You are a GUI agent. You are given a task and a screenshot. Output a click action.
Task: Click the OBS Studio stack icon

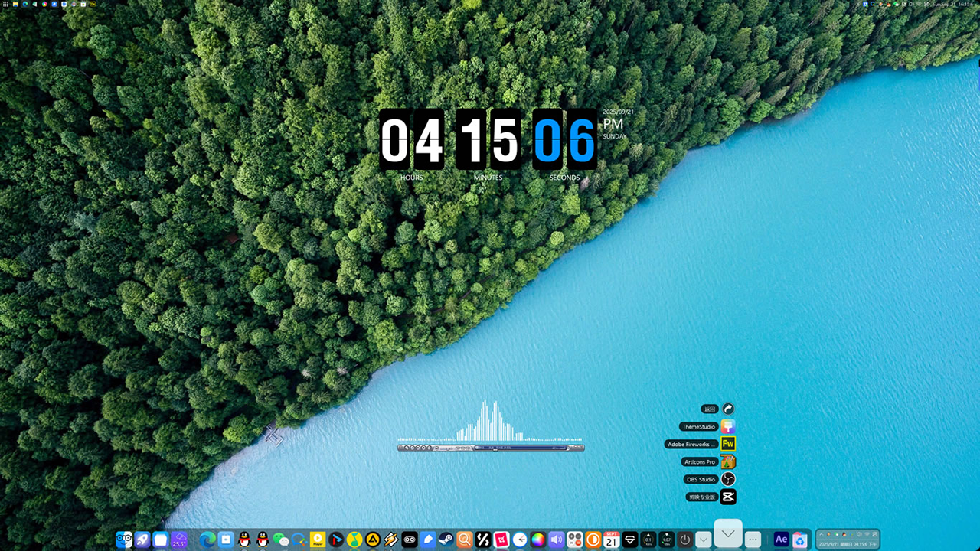pyautogui.click(x=728, y=479)
